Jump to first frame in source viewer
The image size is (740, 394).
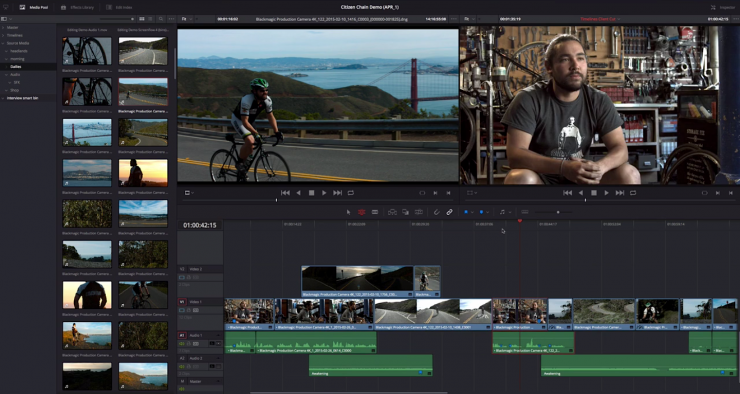(x=285, y=193)
